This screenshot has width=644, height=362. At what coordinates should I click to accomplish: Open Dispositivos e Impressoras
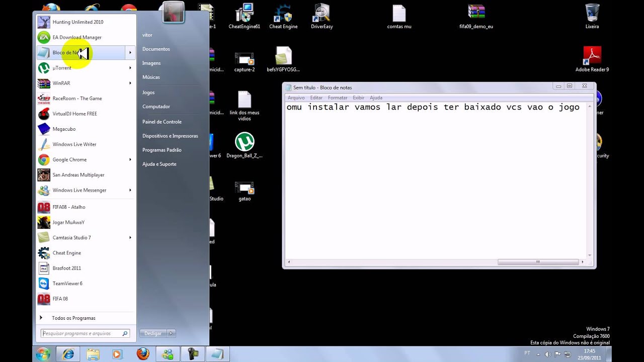click(170, 136)
